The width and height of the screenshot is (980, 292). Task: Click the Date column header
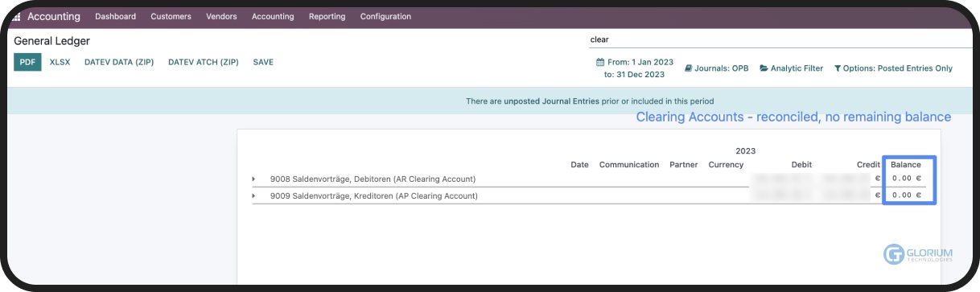579,165
